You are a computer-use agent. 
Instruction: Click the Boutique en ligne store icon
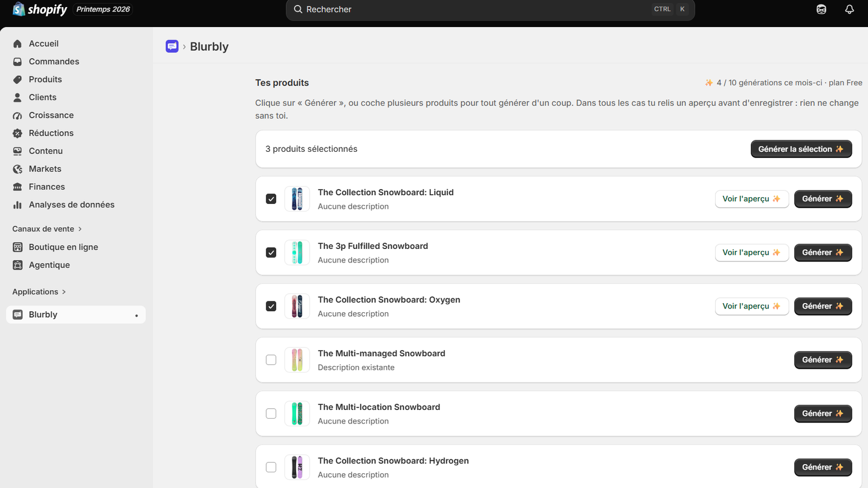pos(17,247)
